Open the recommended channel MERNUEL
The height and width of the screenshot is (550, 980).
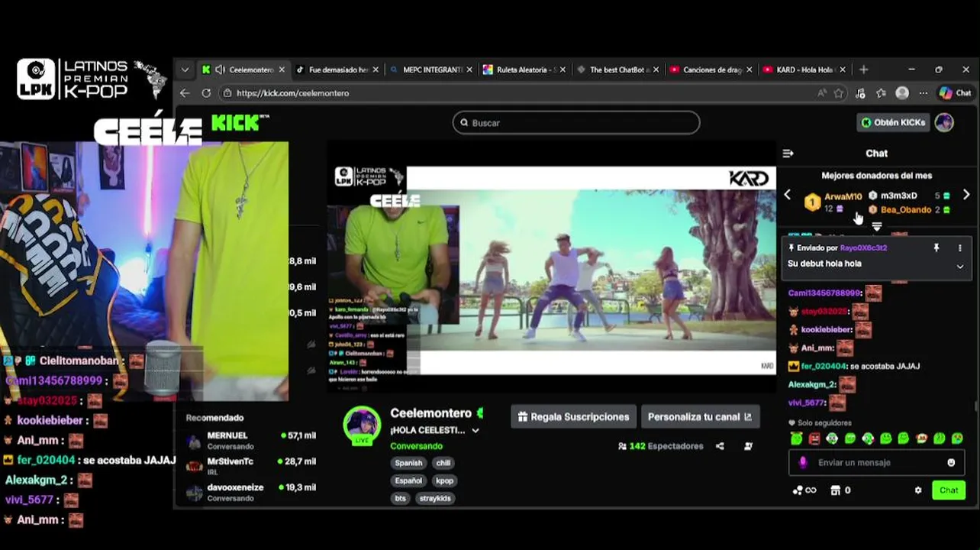tap(250, 440)
